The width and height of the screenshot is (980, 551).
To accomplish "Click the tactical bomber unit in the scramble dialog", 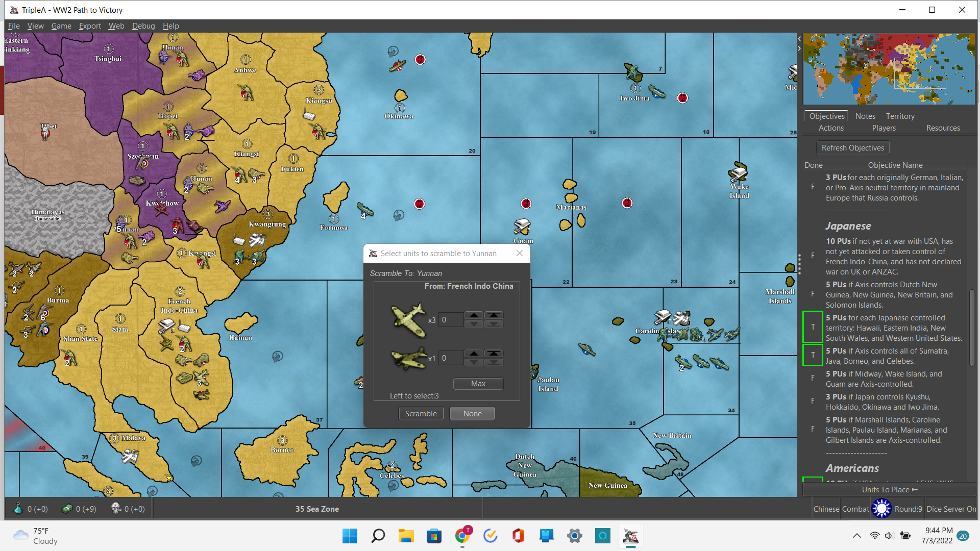I will click(409, 358).
